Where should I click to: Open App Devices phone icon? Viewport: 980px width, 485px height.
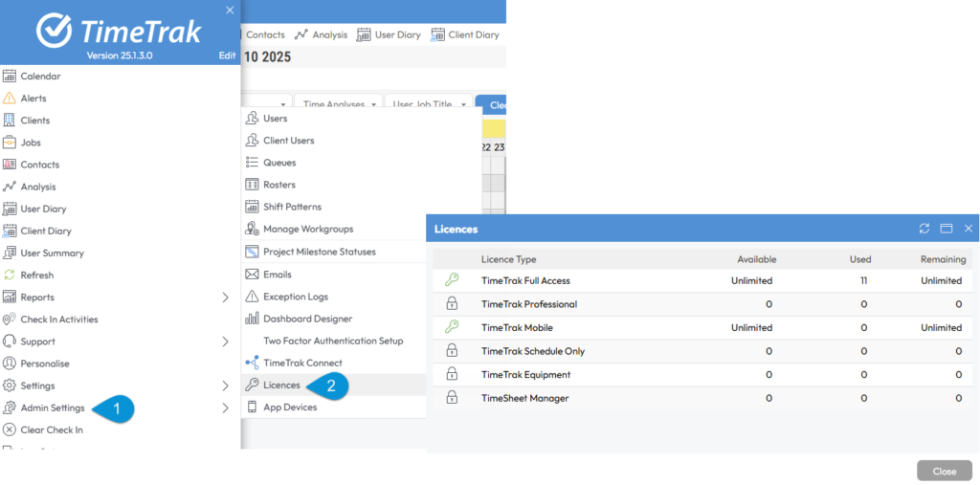click(252, 407)
